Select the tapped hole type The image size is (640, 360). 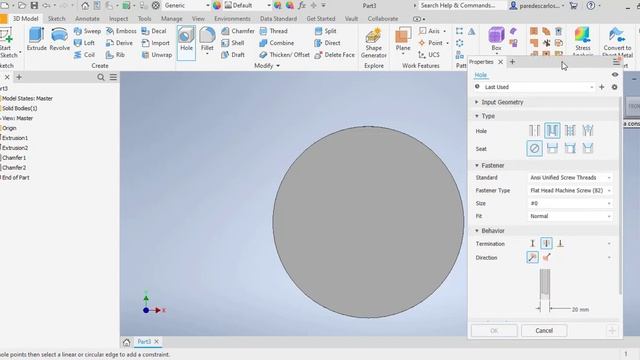point(570,131)
